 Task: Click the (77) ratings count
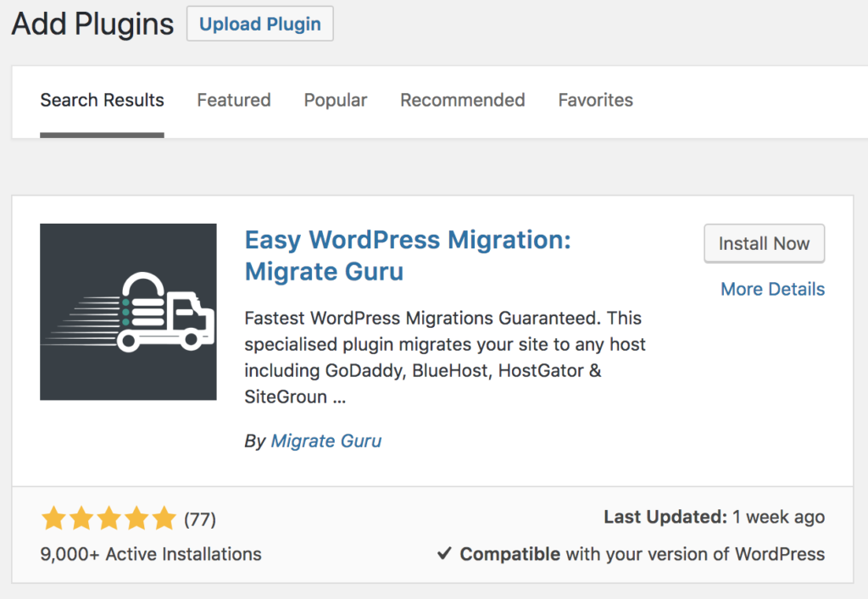tap(200, 519)
